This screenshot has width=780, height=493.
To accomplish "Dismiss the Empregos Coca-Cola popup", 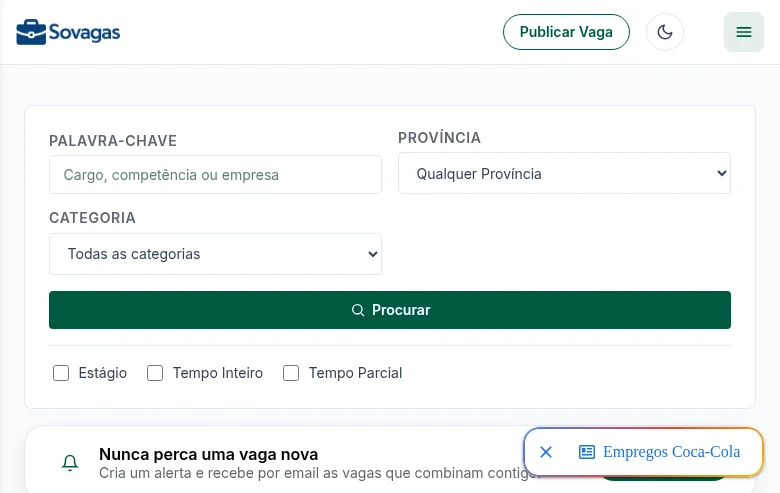I will [x=546, y=452].
